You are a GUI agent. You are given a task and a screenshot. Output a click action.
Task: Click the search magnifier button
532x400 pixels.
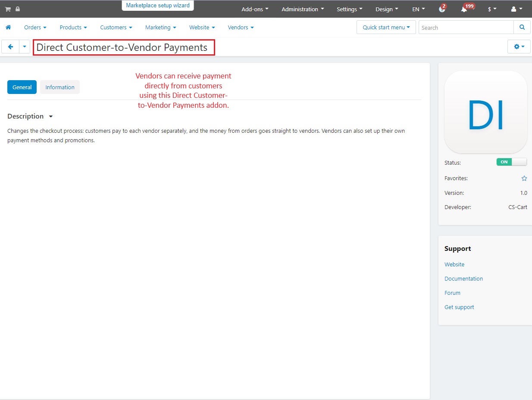tap(522, 27)
